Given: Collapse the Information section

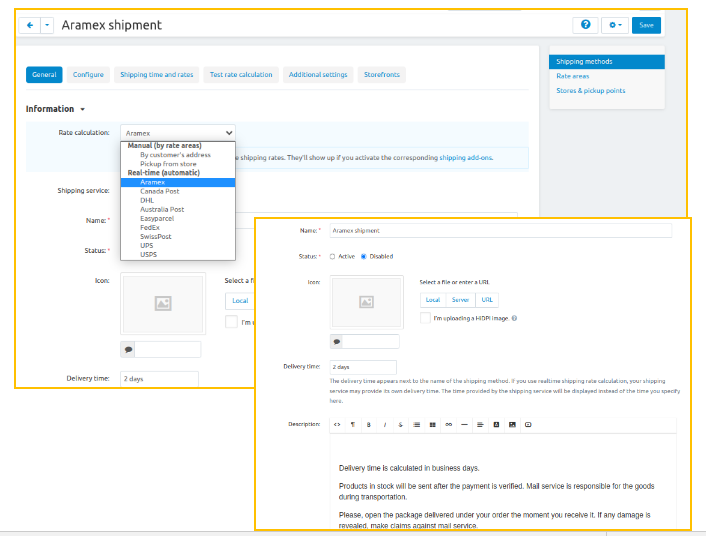Looking at the screenshot, I should click(x=55, y=109).
